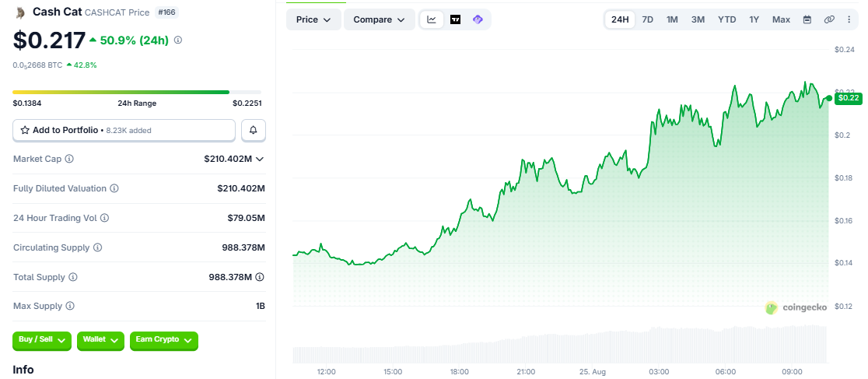
Task: Open the Price dropdown
Action: (x=313, y=19)
